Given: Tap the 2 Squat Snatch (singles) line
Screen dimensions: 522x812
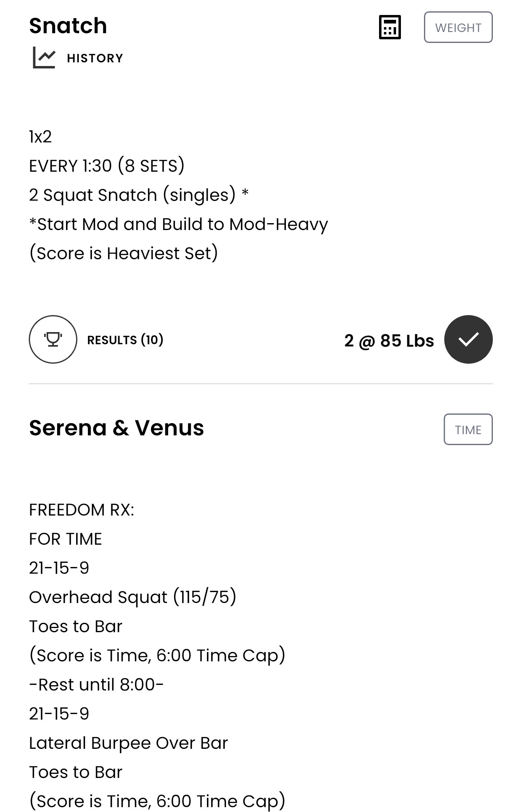Looking at the screenshot, I should tap(138, 195).
